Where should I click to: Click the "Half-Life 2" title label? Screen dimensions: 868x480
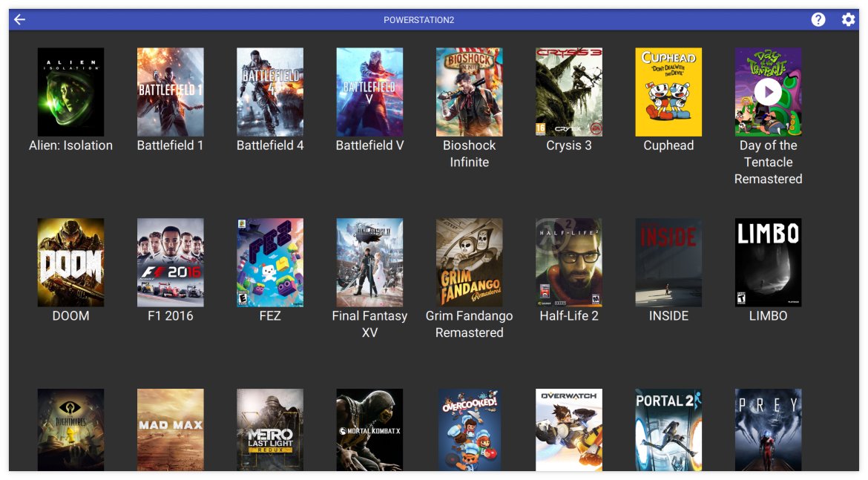[569, 316]
